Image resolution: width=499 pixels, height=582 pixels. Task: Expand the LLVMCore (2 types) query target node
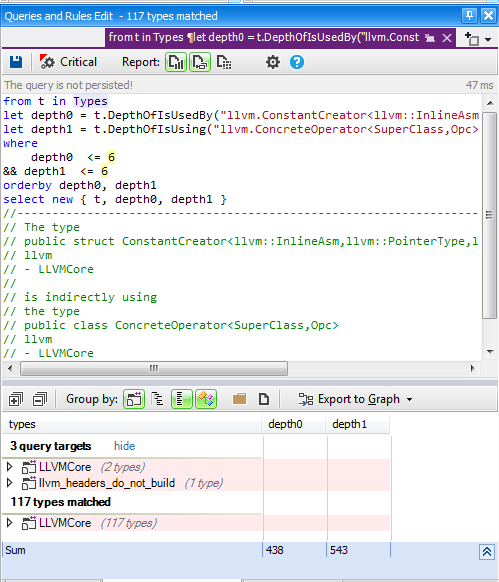[x=10, y=467]
